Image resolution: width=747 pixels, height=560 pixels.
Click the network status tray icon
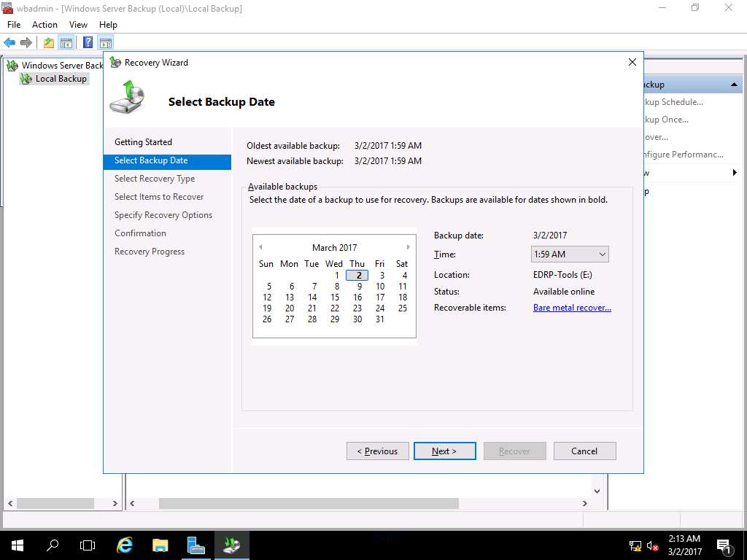(635, 545)
